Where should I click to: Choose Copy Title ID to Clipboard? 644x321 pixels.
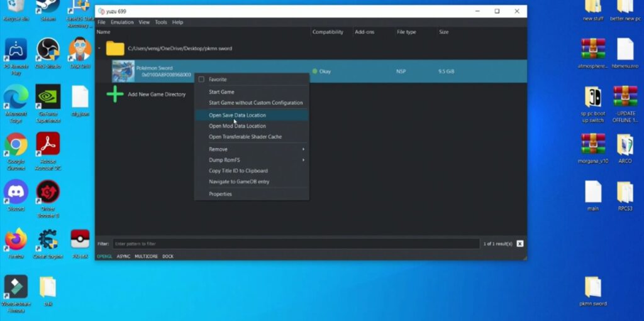[252, 171]
